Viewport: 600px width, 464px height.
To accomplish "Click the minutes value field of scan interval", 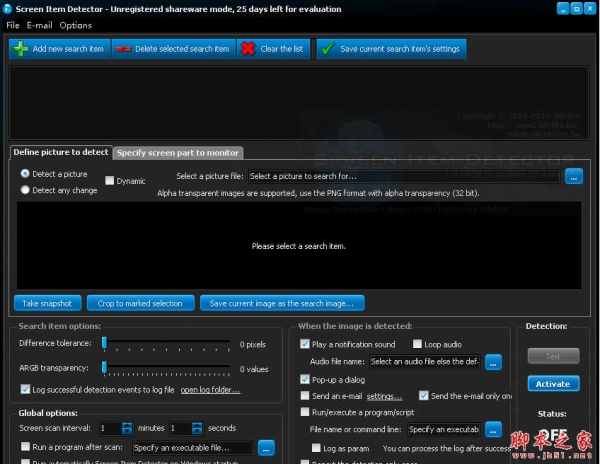I will tap(110, 428).
